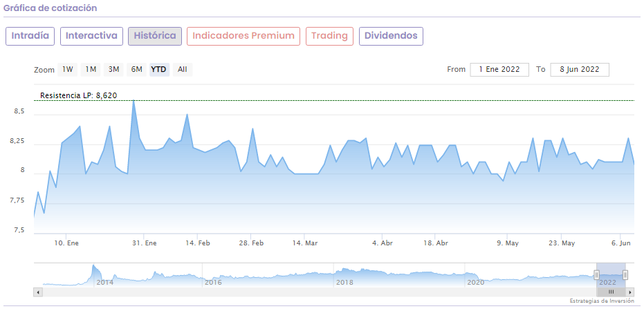This screenshot has width=644, height=311.
Task: Open the Intradía chart tab
Action: coord(30,36)
